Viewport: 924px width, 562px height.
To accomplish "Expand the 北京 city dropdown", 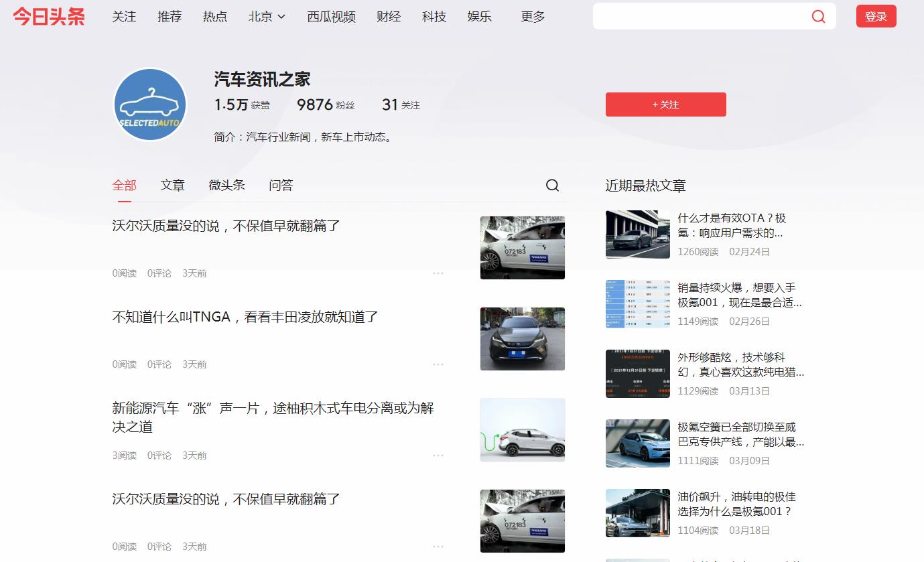I will tap(267, 17).
